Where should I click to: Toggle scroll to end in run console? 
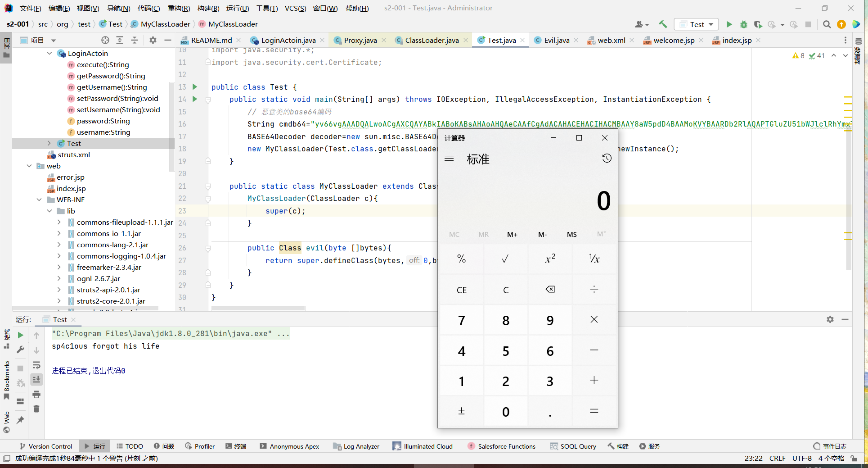point(36,380)
